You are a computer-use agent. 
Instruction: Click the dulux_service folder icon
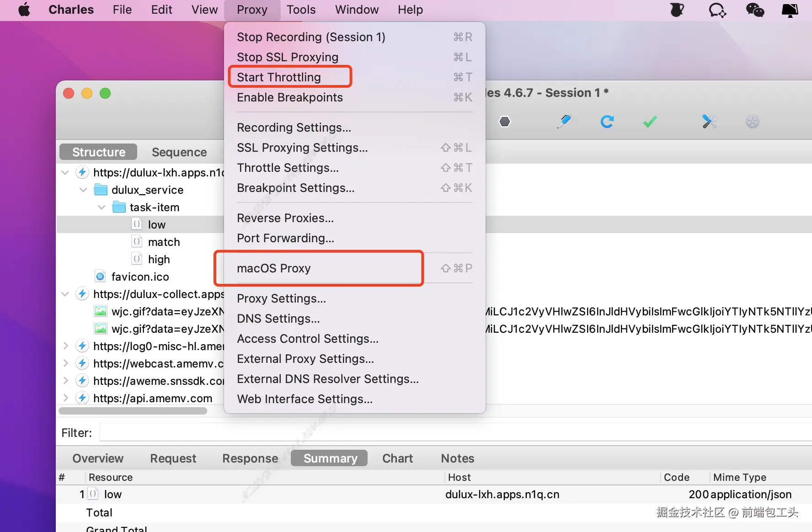[x=101, y=190]
